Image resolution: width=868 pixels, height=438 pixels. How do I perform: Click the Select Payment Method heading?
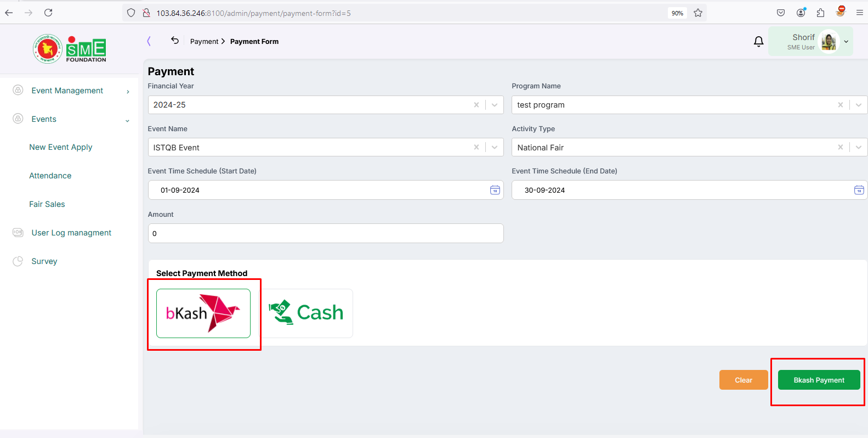(202, 273)
